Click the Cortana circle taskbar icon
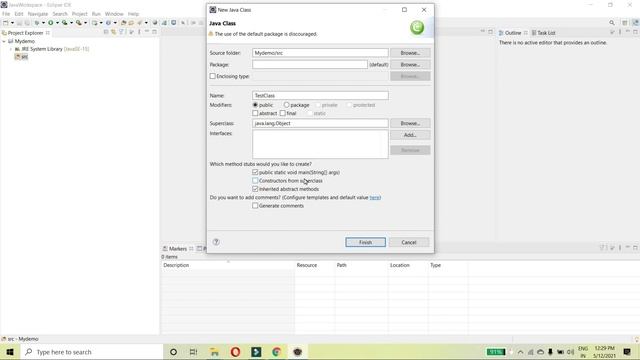640x360 pixels. pyautogui.click(x=173, y=352)
